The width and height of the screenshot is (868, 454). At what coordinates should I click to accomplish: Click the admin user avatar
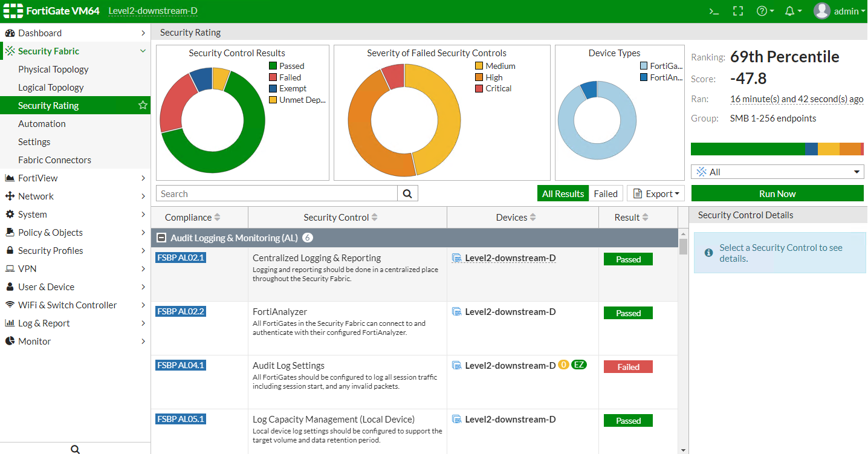[x=822, y=11]
